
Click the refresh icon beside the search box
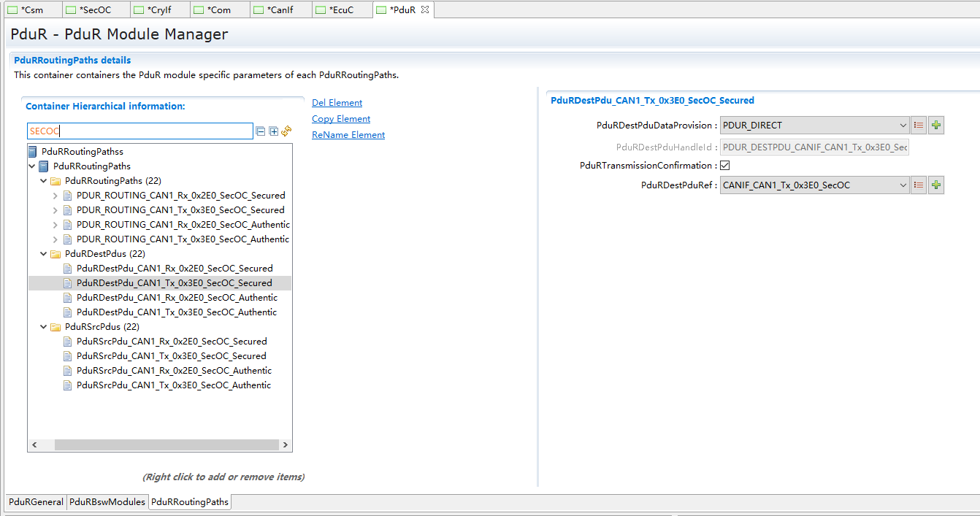pos(286,131)
